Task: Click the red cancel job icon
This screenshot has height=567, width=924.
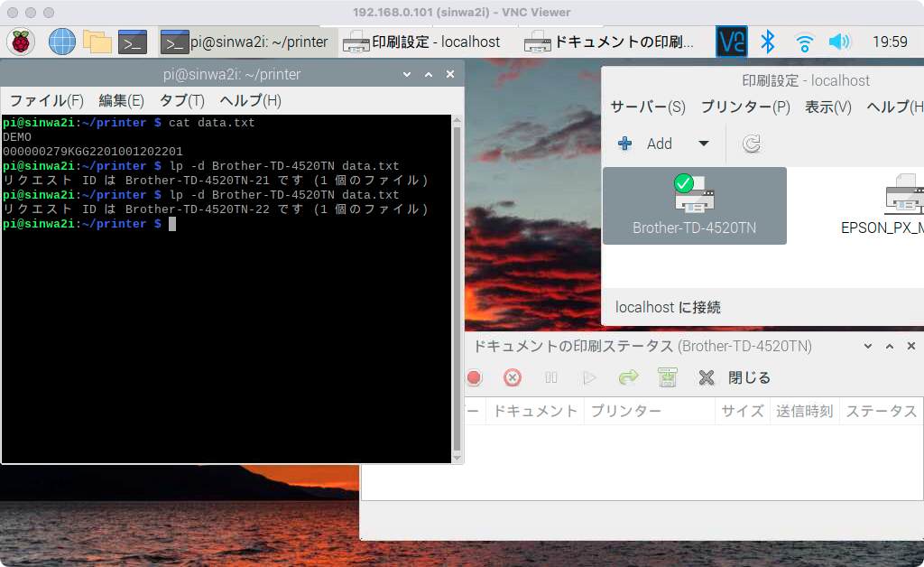Action: (513, 377)
